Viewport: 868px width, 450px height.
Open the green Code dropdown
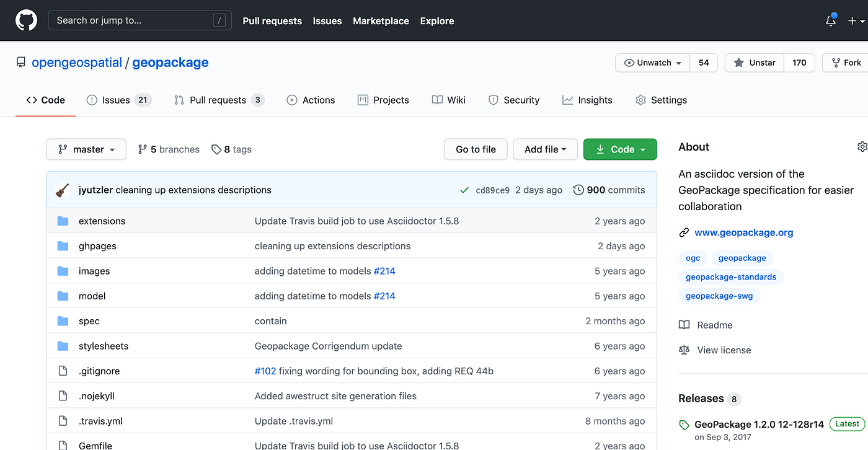pos(620,149)
